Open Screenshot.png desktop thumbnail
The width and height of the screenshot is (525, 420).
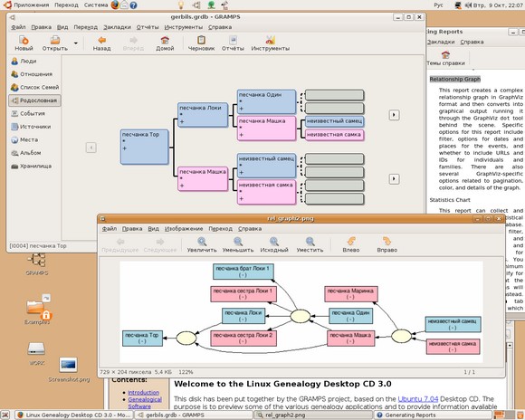pyautogui.click(x=69, y=369)
